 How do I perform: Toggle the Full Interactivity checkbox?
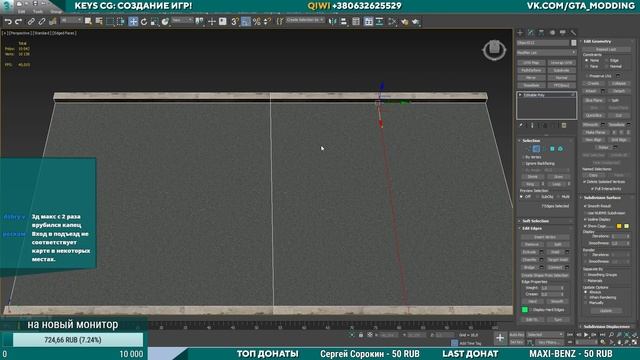tap(592, 189)
